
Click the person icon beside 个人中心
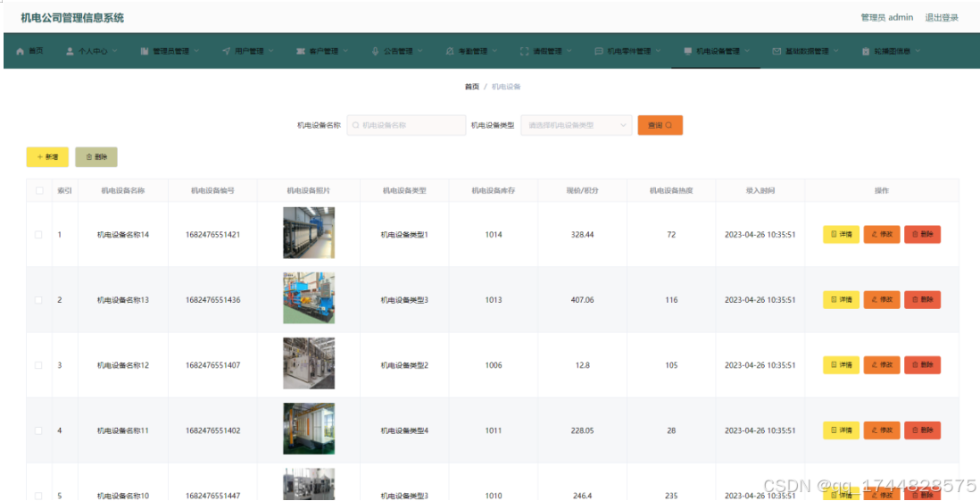70,51
